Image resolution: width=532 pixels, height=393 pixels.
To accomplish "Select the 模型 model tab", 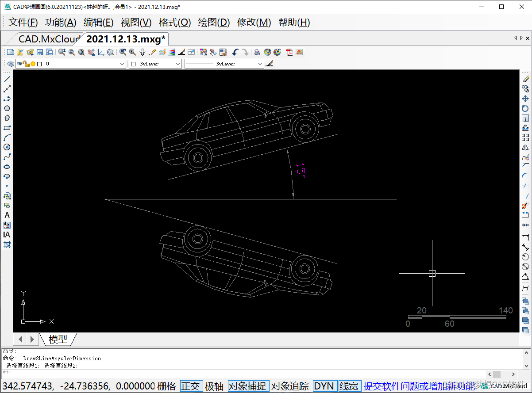I will [x=58, y=340].
